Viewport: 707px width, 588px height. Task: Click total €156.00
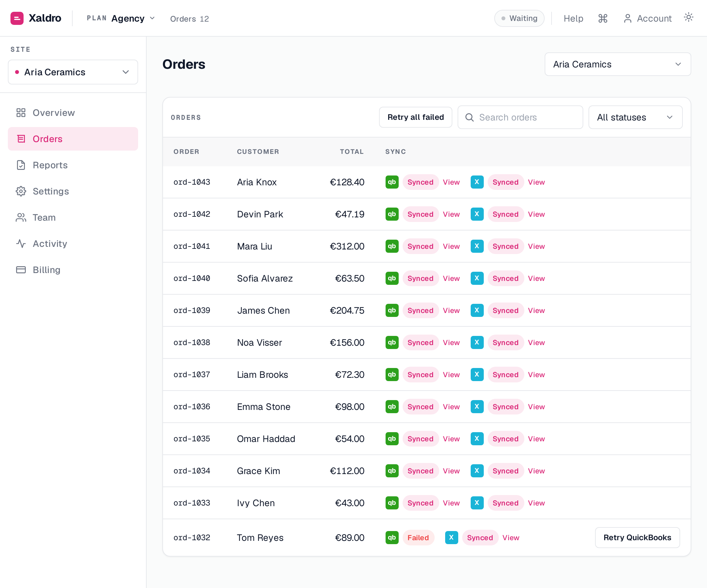pos(347,342)
